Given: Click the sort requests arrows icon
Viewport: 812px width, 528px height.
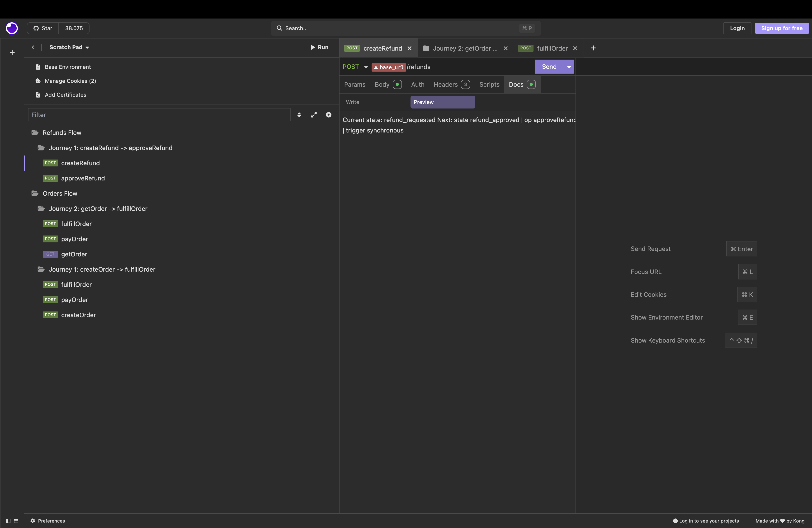Looking at the screenshot, I should 299,115.
